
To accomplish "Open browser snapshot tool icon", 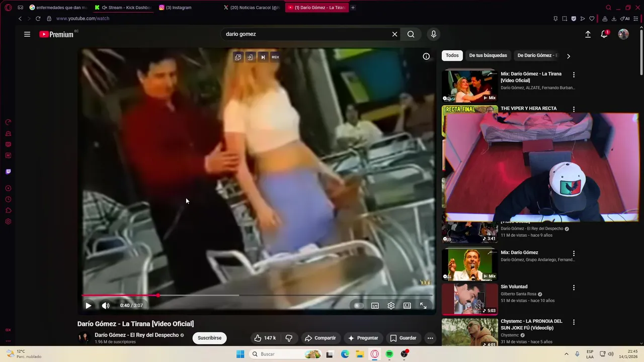I will tap(565, 19).
